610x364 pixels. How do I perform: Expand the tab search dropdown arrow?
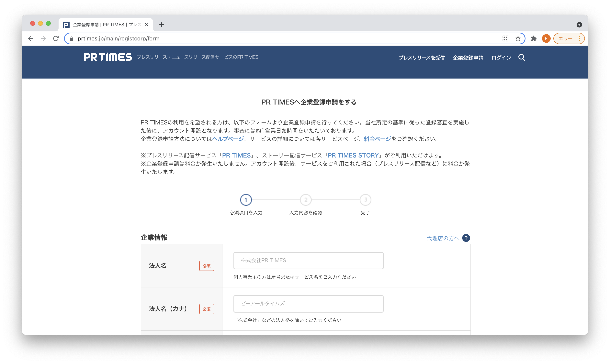(579, 25)
